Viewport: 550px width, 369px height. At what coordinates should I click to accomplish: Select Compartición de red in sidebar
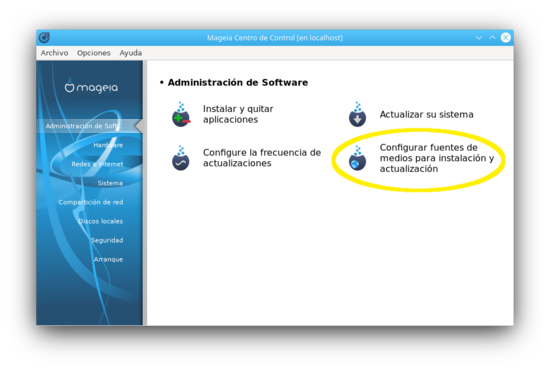point(91,202)
